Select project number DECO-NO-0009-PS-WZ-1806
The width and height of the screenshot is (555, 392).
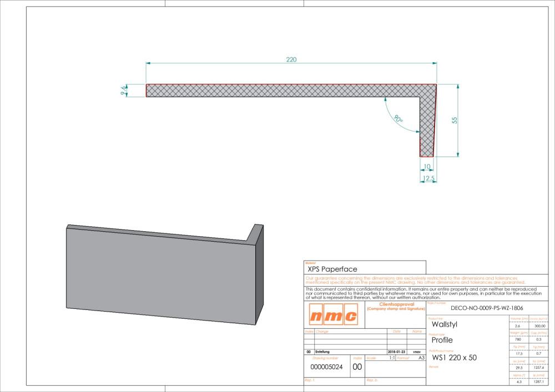[x=487, y=308]
